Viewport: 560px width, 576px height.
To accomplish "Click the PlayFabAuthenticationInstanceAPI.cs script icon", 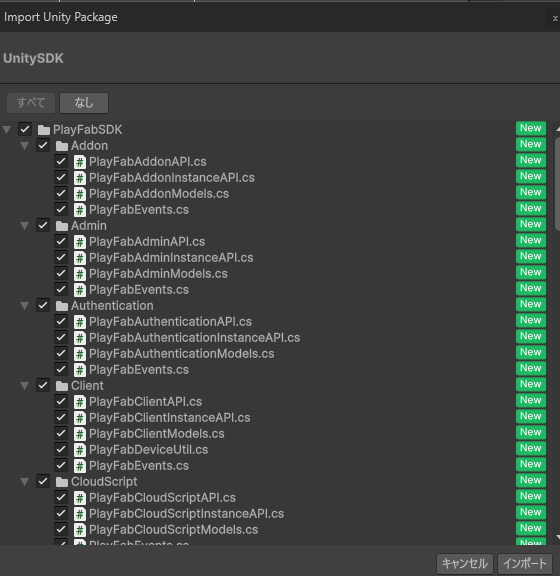I will 80,338.
